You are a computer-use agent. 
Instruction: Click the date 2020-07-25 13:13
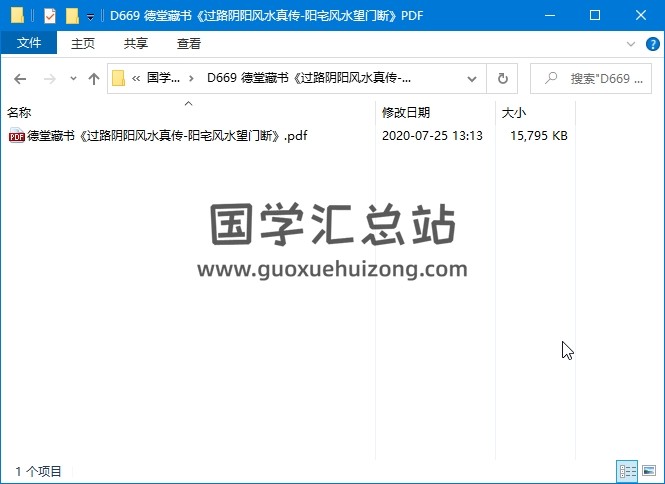[x=432, y=136]
